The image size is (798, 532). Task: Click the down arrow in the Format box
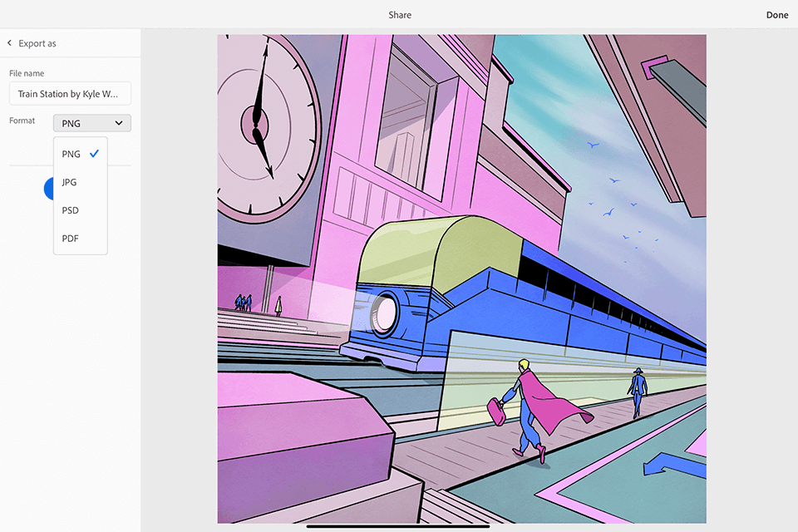(x=119, y=123)
